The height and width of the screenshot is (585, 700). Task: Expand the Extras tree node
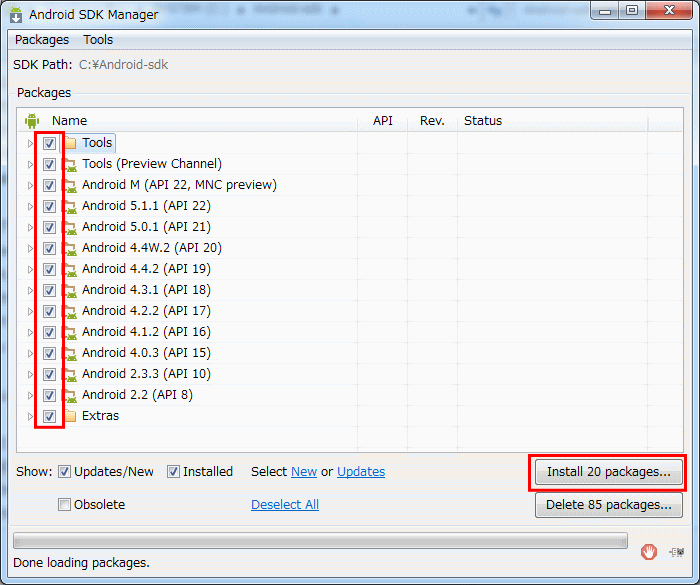(30, 416)
